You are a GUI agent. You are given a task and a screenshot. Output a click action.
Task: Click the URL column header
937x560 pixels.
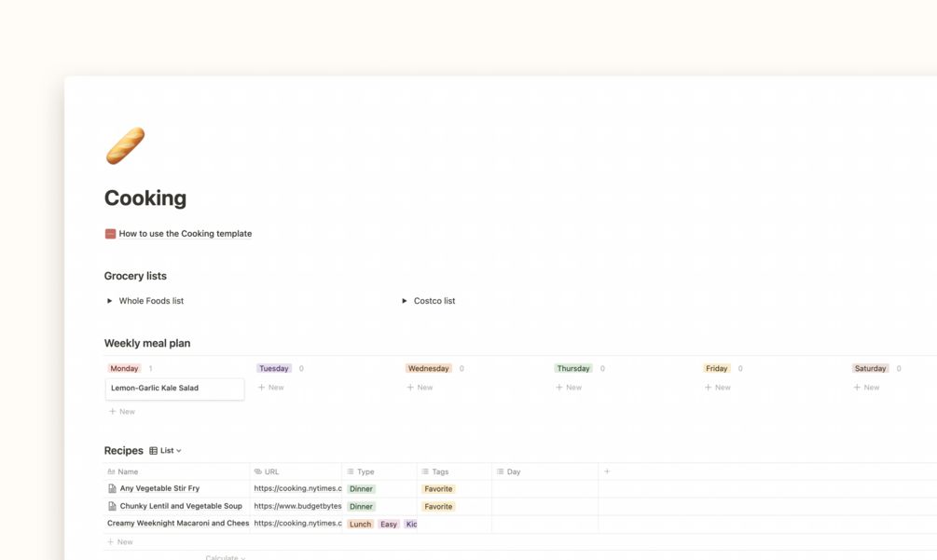(296, 471)
